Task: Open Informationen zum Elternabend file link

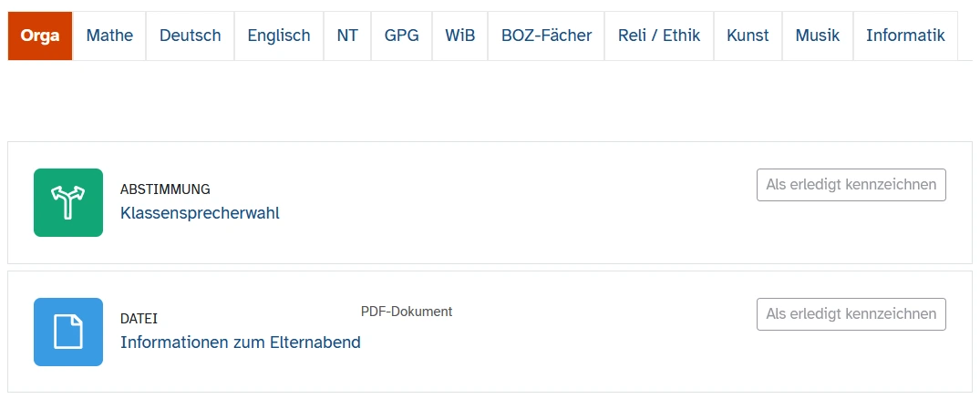Action: [x=241, y=343]
